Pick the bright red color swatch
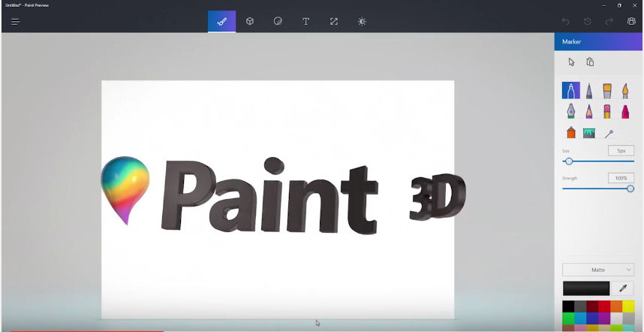The image size is (644, 332). click(604, 306)
